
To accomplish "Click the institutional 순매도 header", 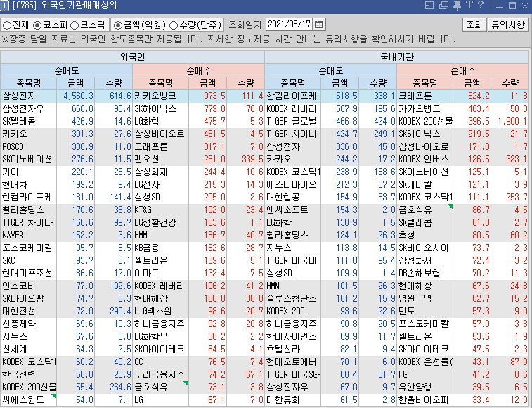I will [331, 70].
